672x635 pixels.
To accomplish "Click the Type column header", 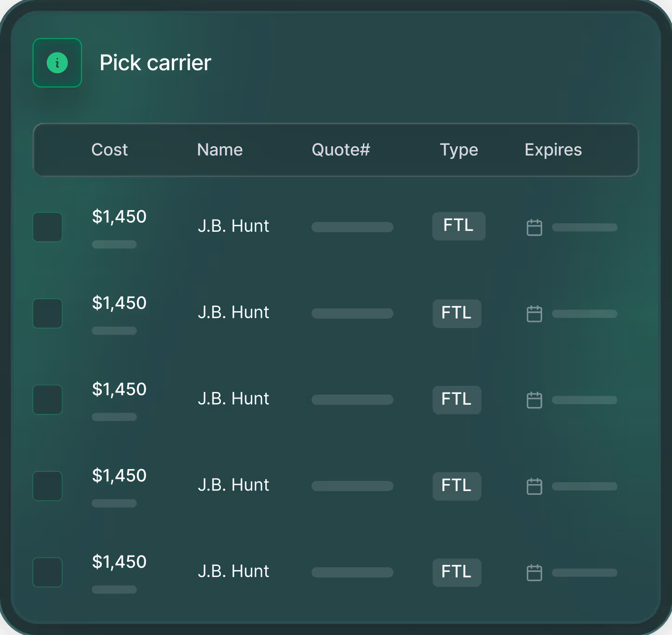I will pyautogui.click(x=459, y=150).
